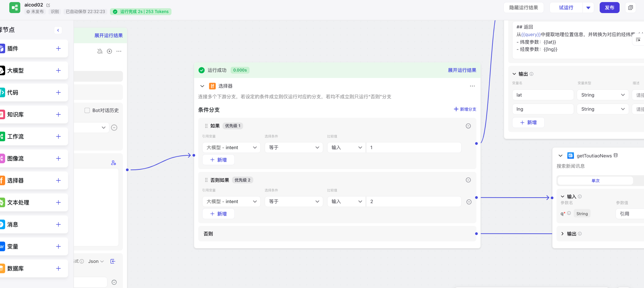
Task: Add a 代码 code node
Action: (58, 92)
